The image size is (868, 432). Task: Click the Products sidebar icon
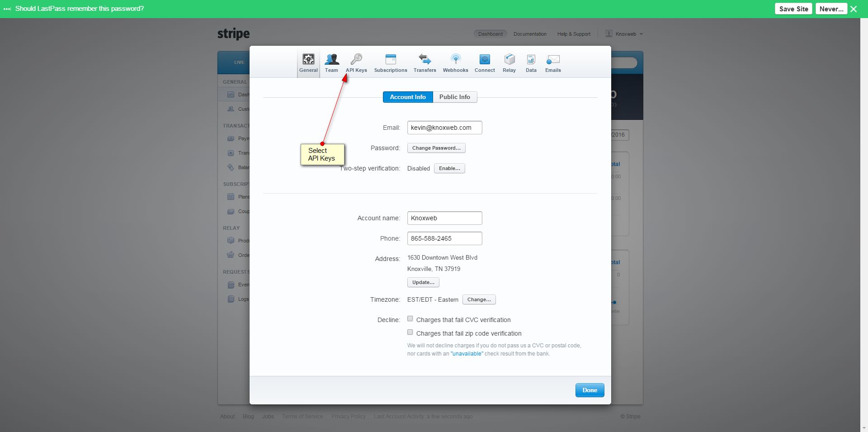(231, 241)
